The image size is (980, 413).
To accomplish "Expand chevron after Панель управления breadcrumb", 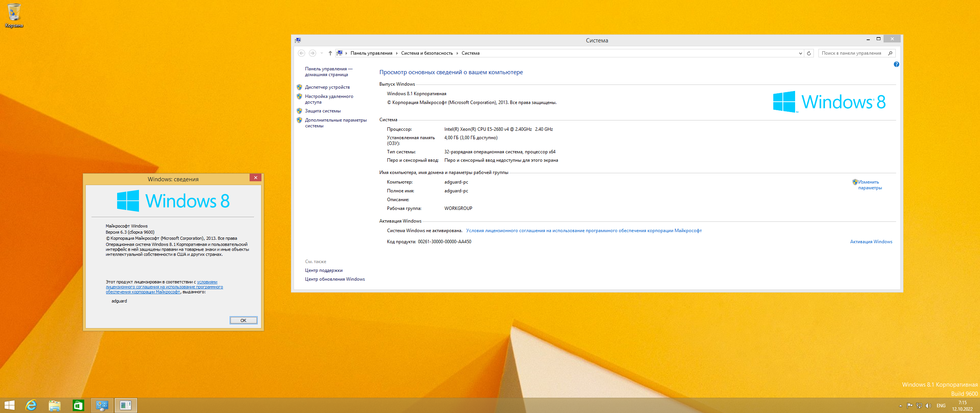I will pos(397,53).
